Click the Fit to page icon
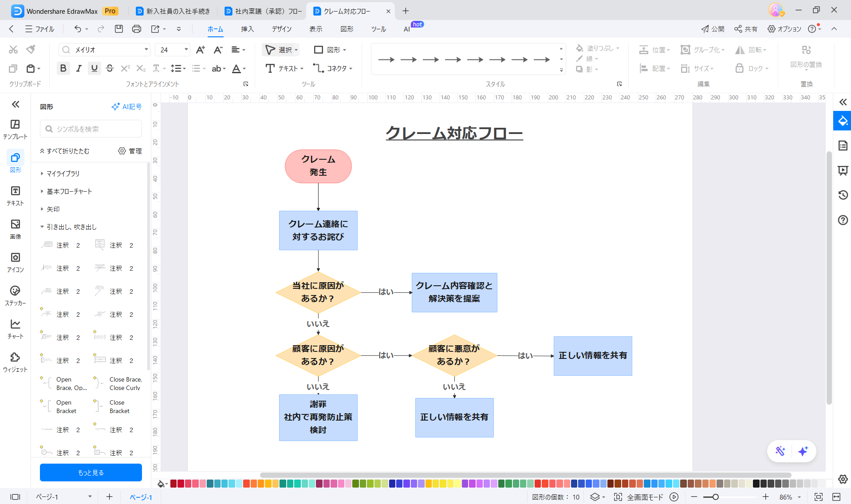The width and height of the screenshot is (851, 504). coord(819,497)
